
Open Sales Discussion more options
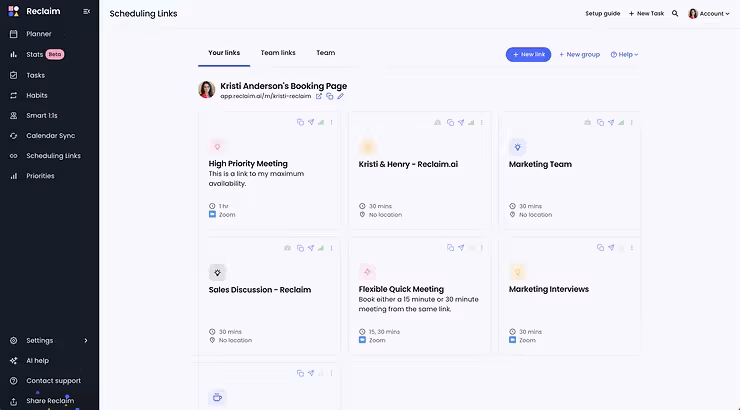331,248
